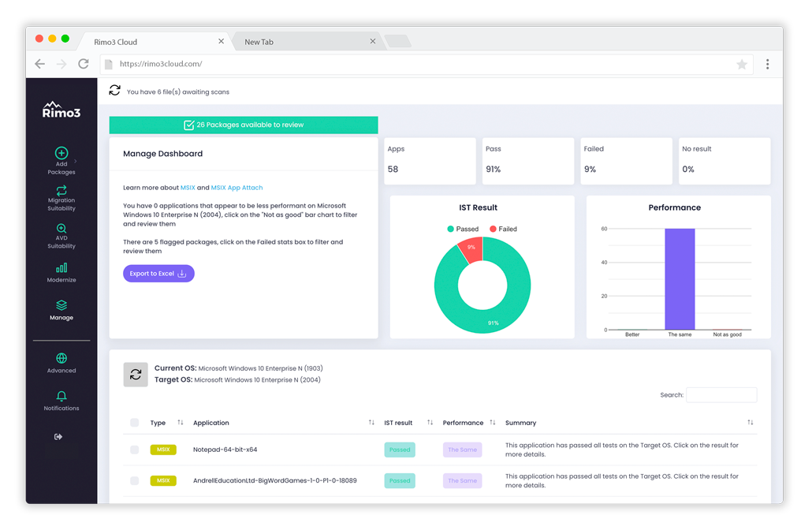Screen dimensions: 812x530
Task: Sort by IST result column
Action: 429,423
